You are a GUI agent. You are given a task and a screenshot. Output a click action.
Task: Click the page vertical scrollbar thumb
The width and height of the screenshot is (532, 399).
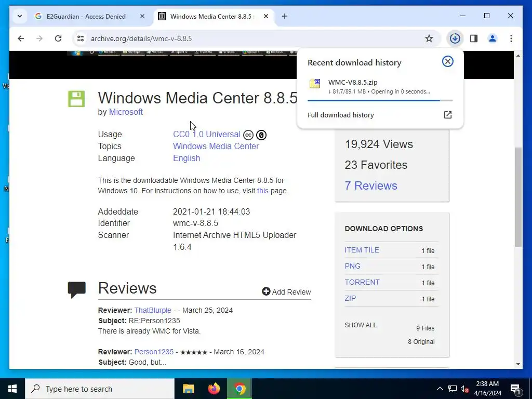tap(518, 197)
